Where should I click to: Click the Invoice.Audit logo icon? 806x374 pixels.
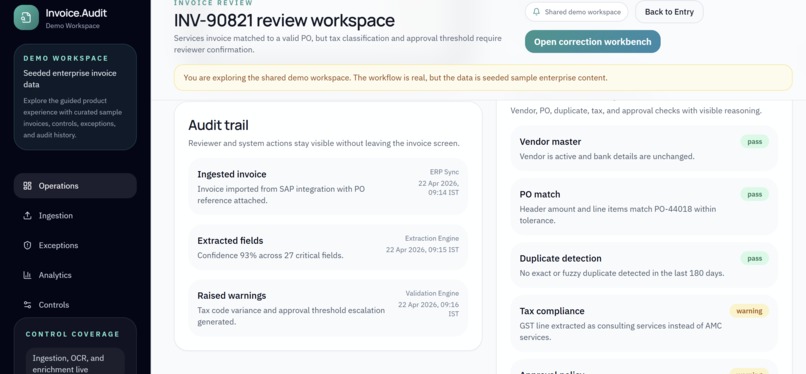(x=26, y=17)
